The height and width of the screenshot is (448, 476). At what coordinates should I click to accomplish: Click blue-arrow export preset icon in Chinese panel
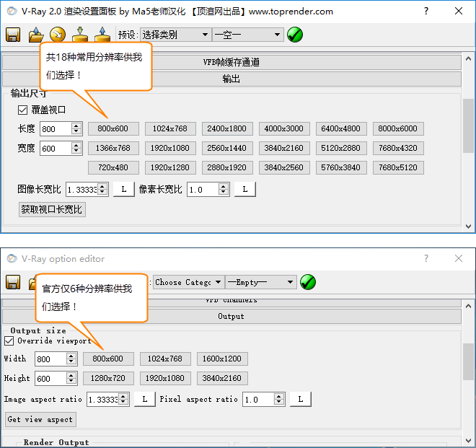pos(102,35)
